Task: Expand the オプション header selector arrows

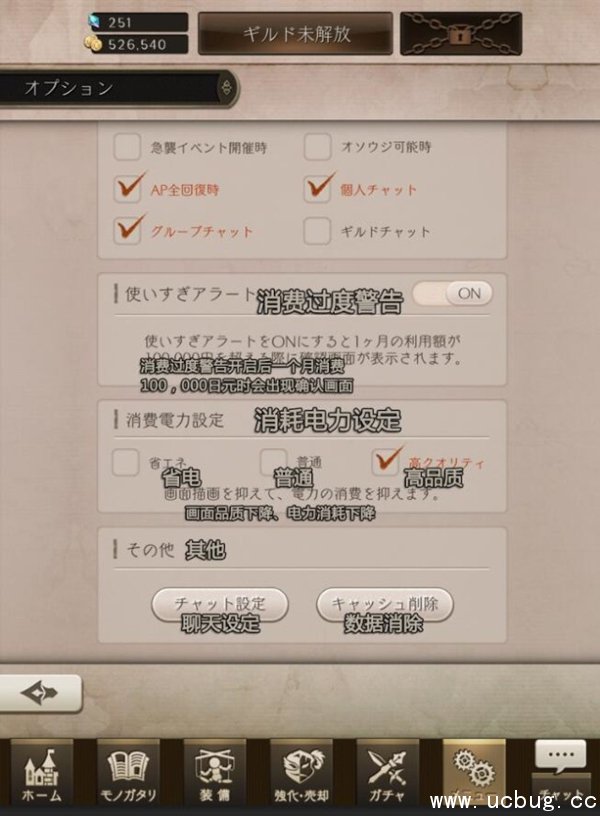Action: pyautogui.click(x=226, y=88)
